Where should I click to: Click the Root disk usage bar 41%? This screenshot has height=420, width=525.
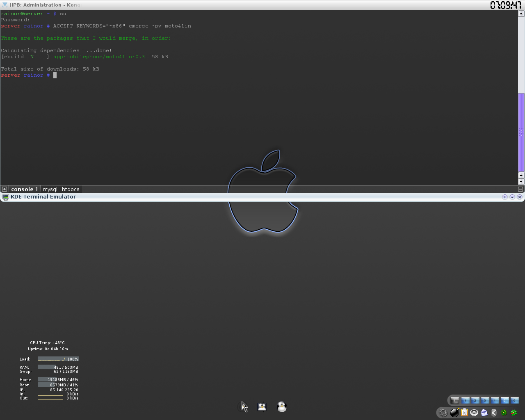pos(58,385)
